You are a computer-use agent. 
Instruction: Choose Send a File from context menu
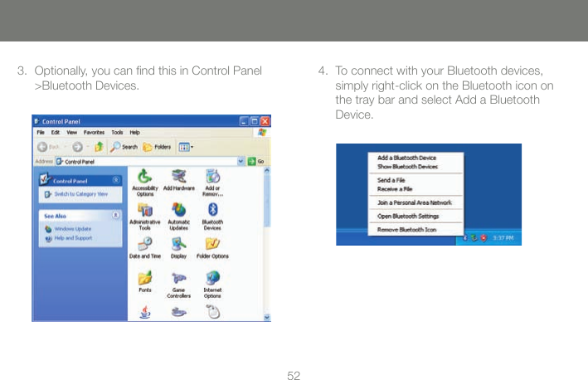tap(391, 180)
